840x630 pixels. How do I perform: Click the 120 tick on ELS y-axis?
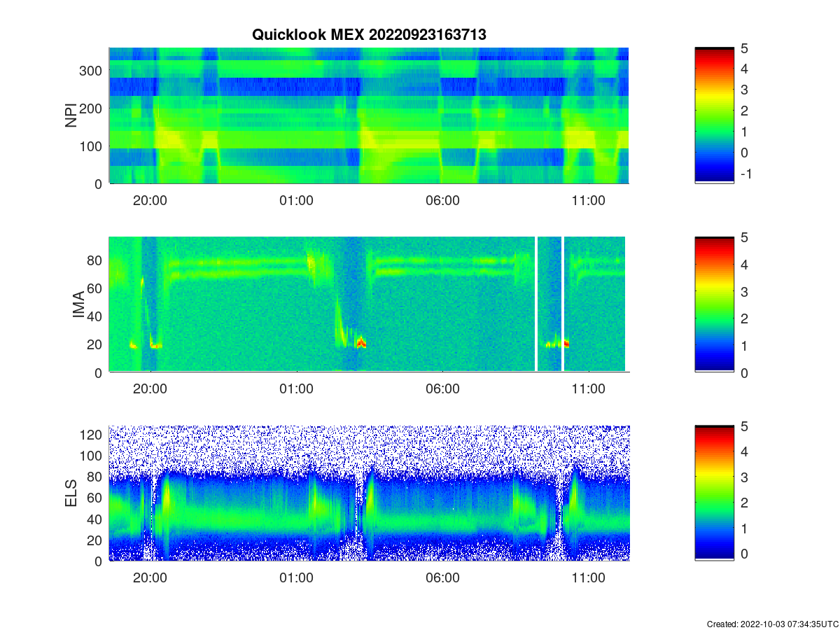pos(92,434)
